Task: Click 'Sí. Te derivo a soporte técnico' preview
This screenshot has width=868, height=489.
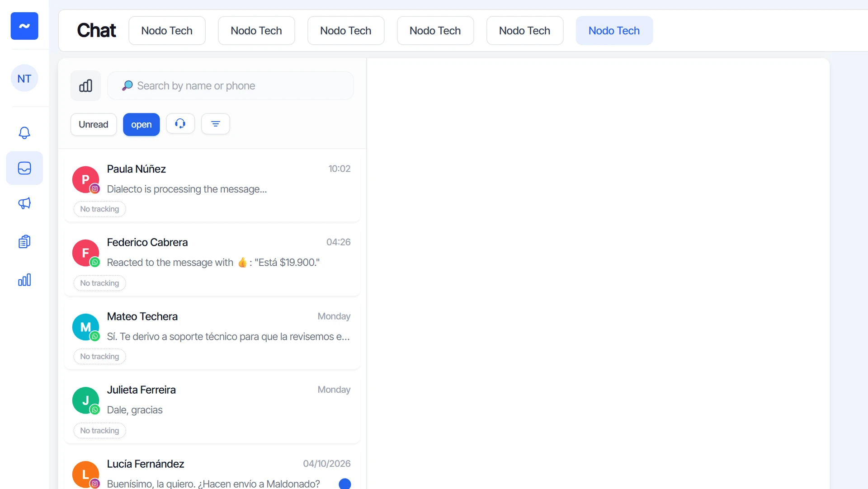Action: coord(228,336)
